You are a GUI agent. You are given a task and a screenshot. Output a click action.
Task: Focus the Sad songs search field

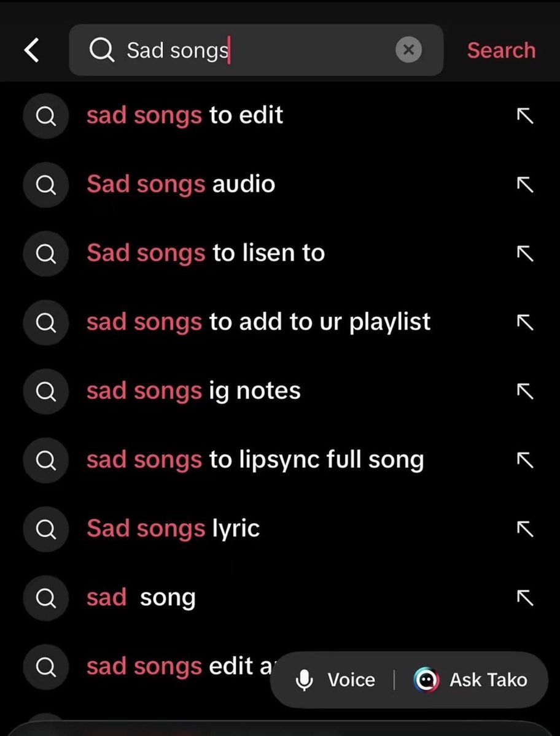pos(256,50)
